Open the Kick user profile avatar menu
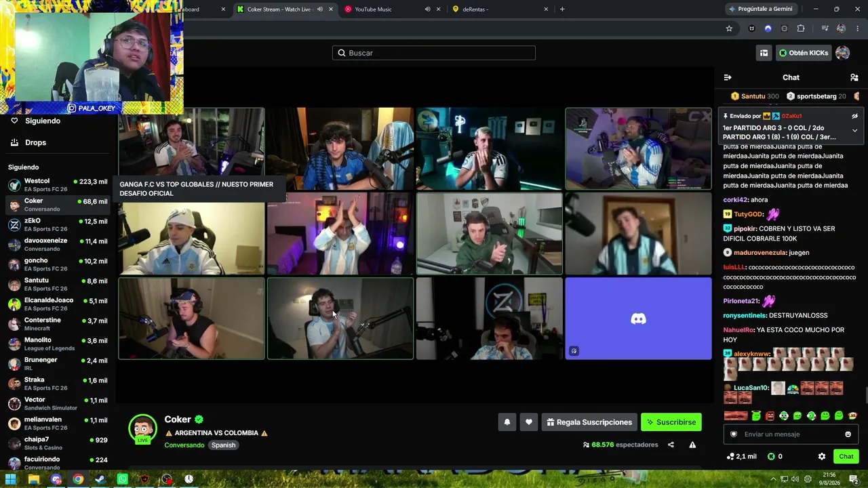This screenshot has width=868, height=488. (x=842, y=53)
